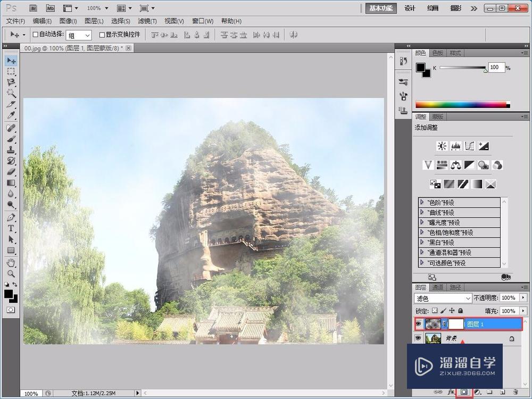Select the Hand tool

11,262
